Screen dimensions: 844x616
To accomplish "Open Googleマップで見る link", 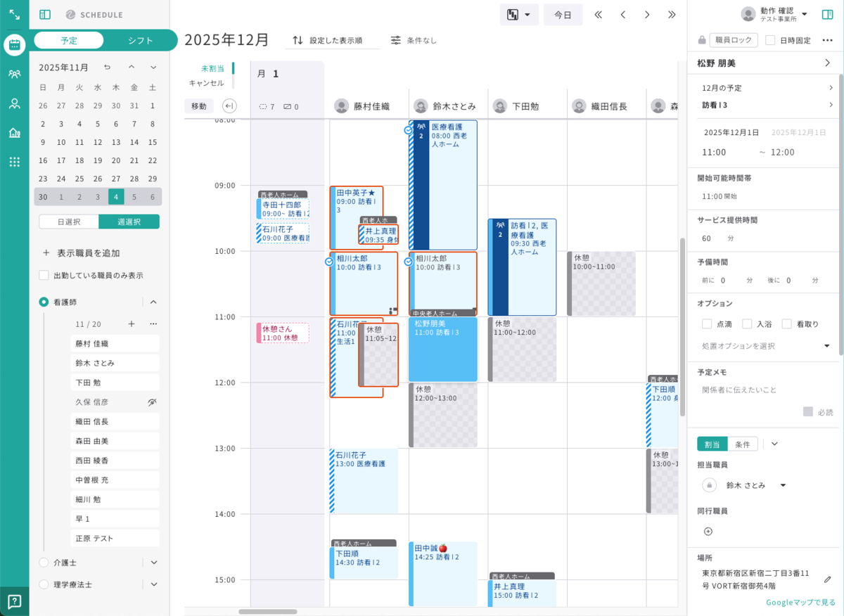I will click(800, 603).
